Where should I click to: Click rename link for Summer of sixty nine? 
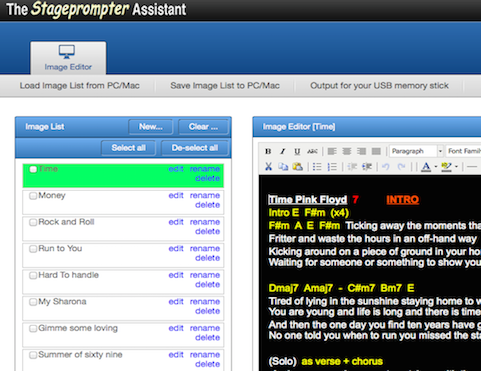205,355
